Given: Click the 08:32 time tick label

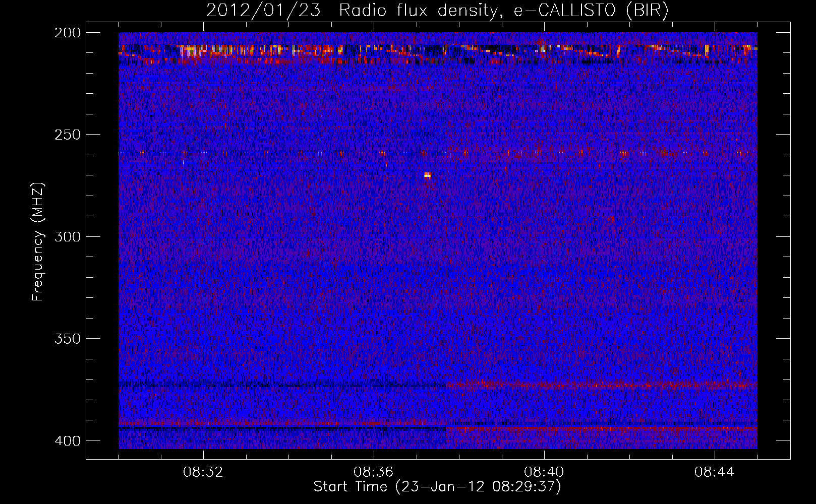Looking at the screenshot, I should (203, 472).
